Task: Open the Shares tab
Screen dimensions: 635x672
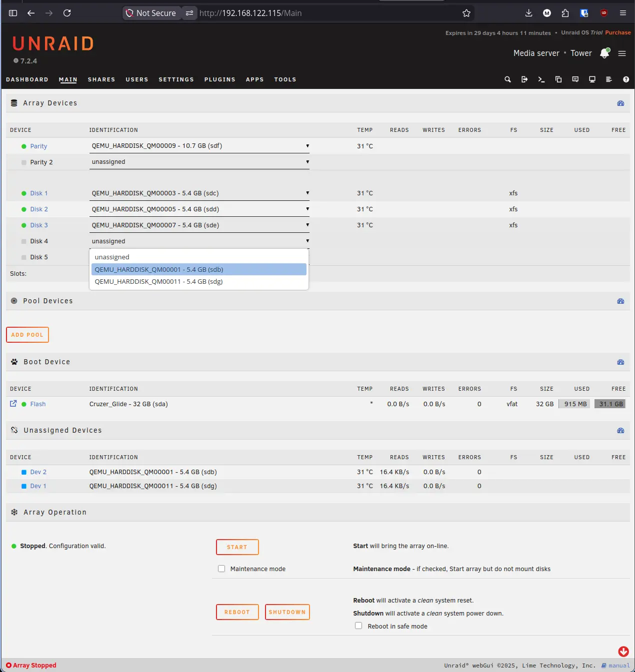Action: click(x=101, y=79)
